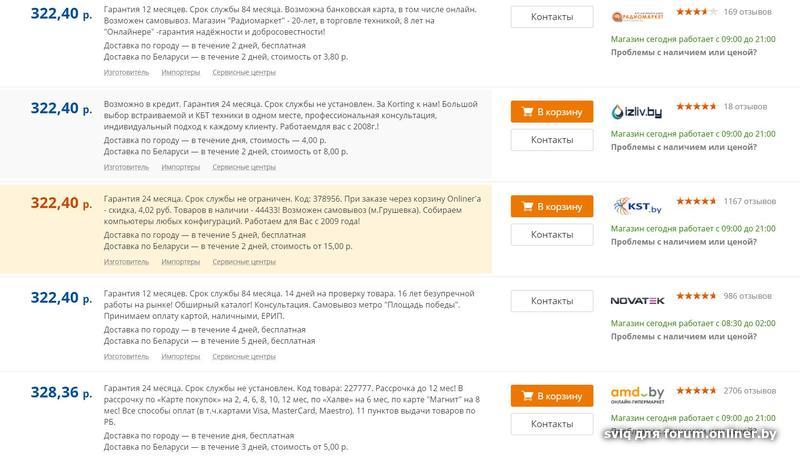The image size is (800, 457).
Task: Add the KST.by offer to cart
Action: (551, 207)
